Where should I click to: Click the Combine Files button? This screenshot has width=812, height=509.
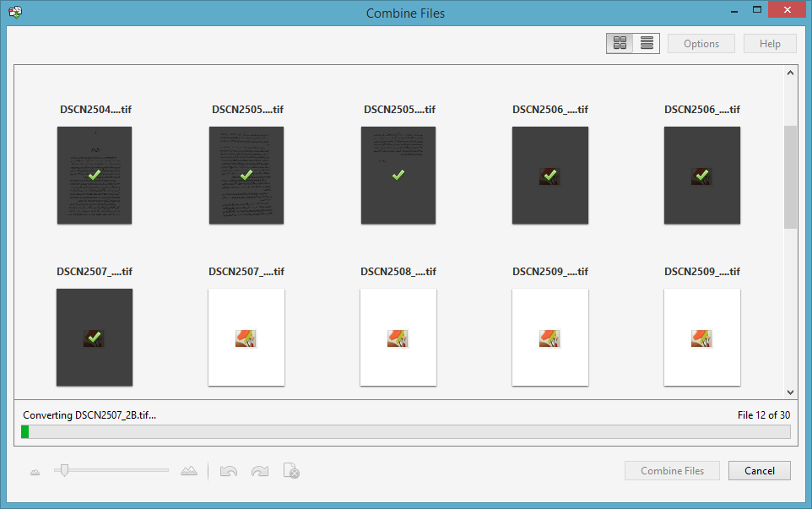[672, 470]
